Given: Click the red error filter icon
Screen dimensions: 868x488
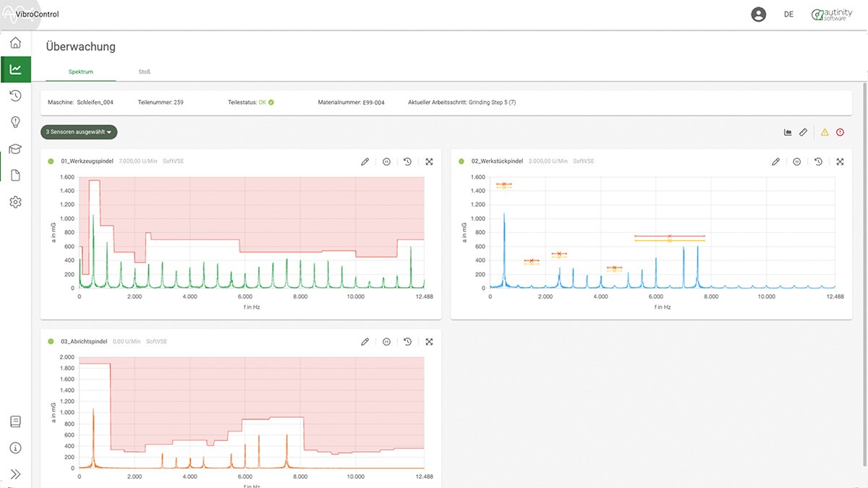Looking at the screenshot, I should (x=840, y=132).
